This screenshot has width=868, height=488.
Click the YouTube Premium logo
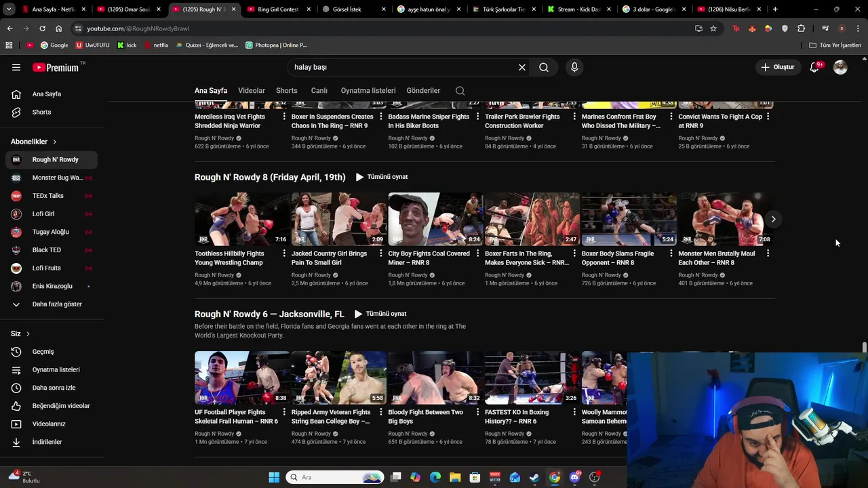coord(56,67)
